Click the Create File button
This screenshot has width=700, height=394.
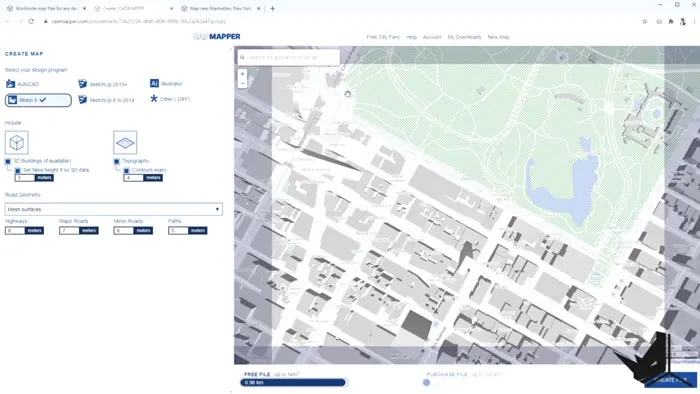(671, 380)
